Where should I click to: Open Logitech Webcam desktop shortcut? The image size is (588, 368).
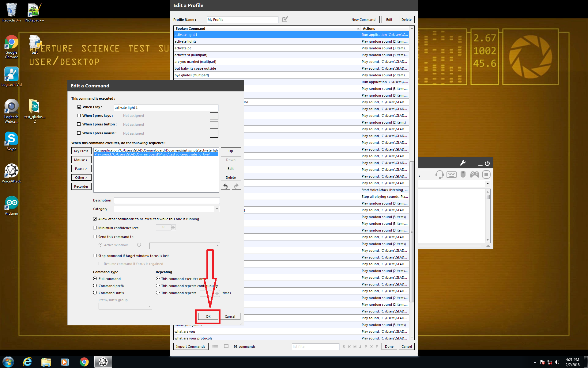coord(11,111)
